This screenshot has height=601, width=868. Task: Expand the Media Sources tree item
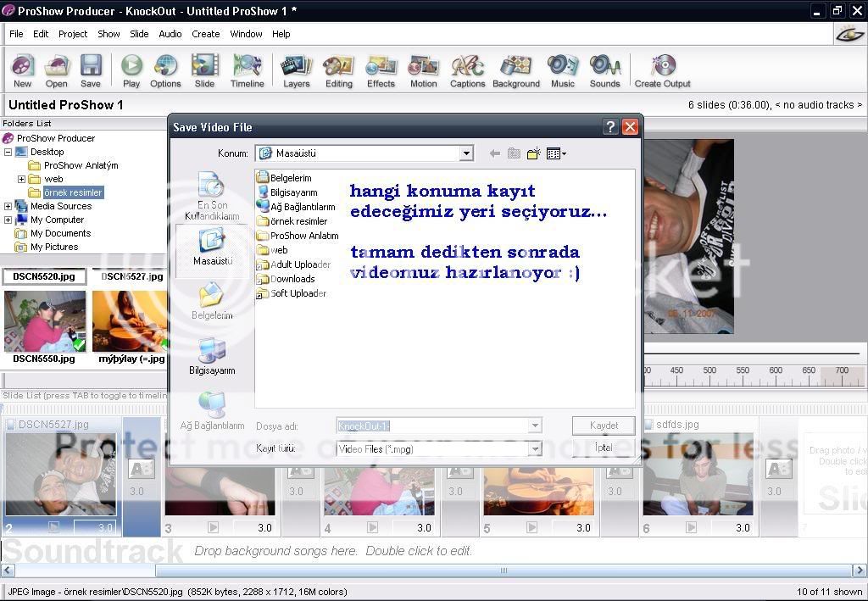(8, 206)
